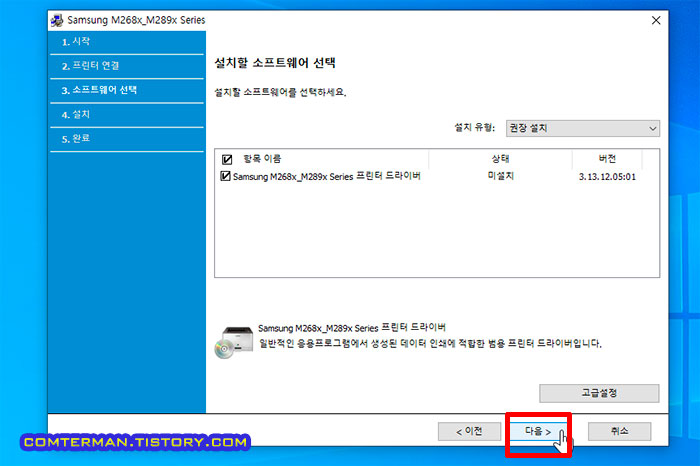Select step 1. 시작 in sidebar
Viewport: 700px width, 466px height.
tap(127, 42)
